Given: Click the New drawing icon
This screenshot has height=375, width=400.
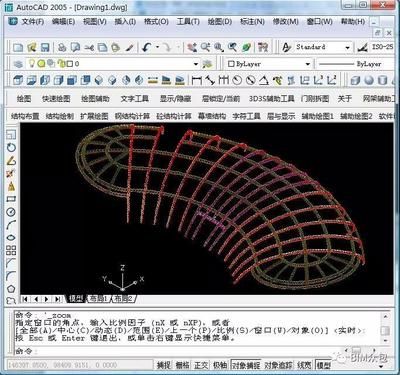Looking at the screenshot, I should (x=18, y=47).
